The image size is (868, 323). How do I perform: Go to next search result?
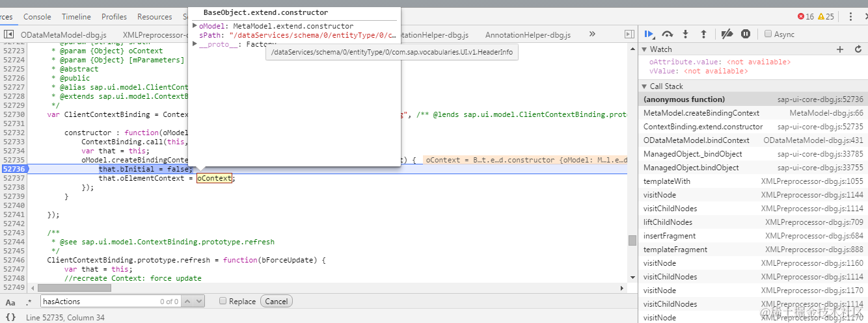[198, 302]
